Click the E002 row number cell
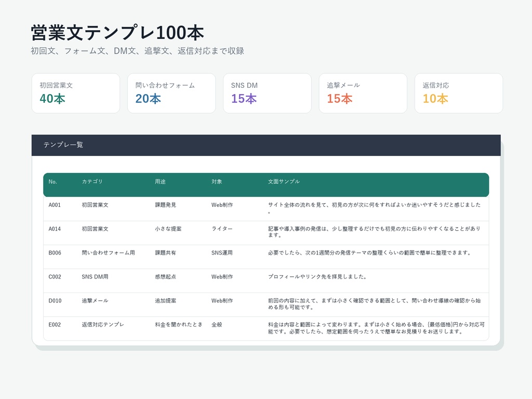This screenshot has height=399, width=532. pyautogui.click(x=55, y=325)
